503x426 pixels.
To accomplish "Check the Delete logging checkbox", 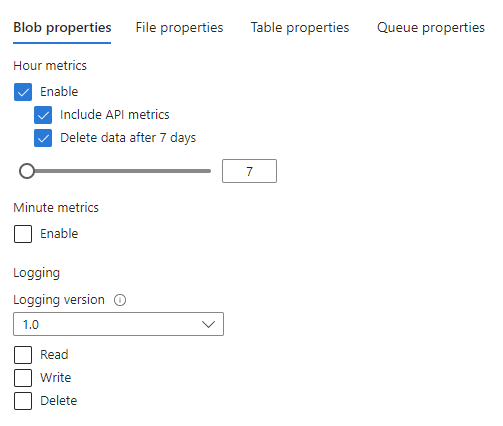I will pos(23,401).
